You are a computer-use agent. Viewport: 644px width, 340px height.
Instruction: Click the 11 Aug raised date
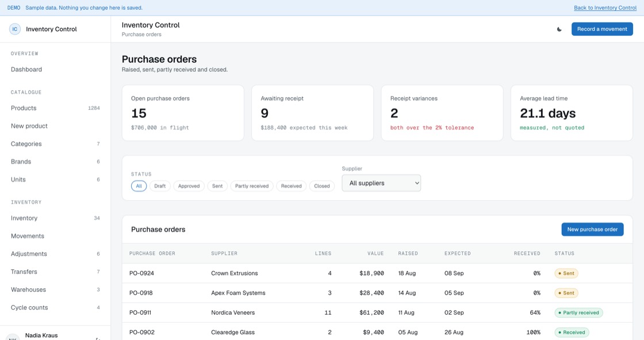(x=406, y=312)
